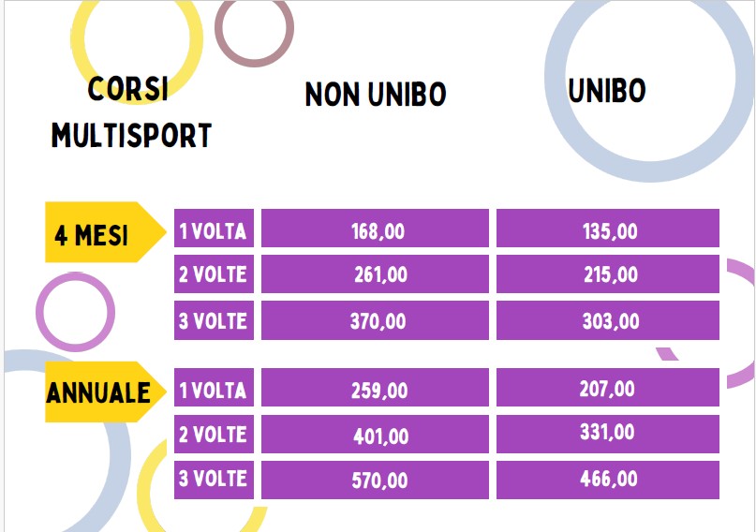This screenshot has width=756, height=532.
Task: Click the 215,00 price cell
Action: click(608, 274)
